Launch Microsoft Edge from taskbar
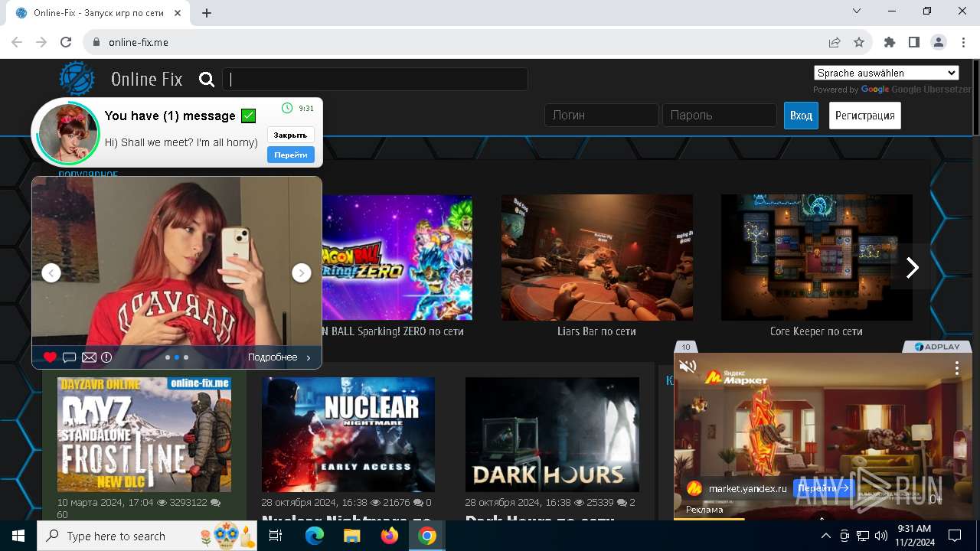980x551 pixels. tap(315, 536)
